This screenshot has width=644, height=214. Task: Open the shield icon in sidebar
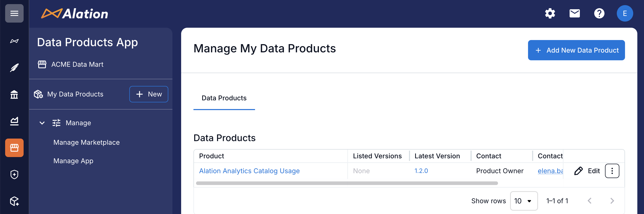tap(14, 174)
